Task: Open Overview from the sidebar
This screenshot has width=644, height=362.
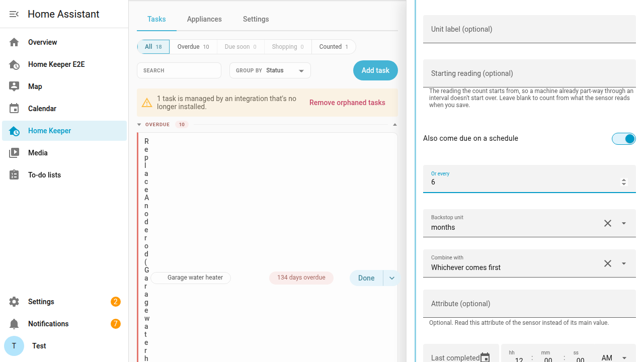Action: point(64,42)
